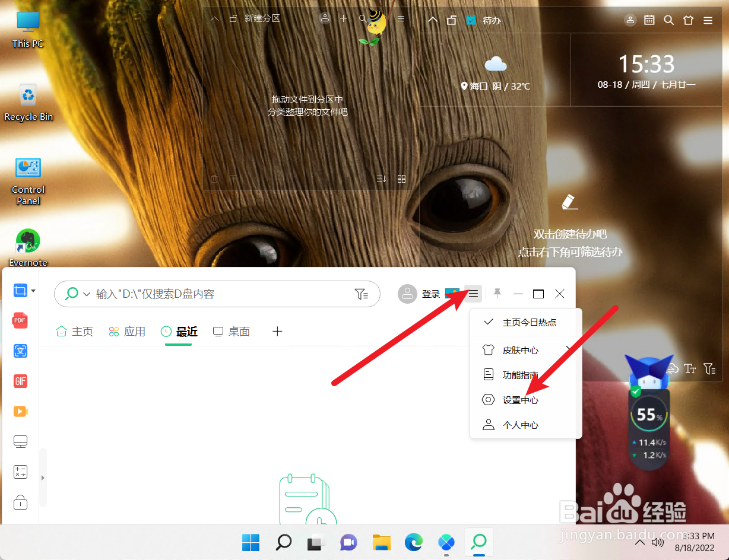Viewport: 729px width, 560px height.
Task: Toggle the 主页今日热点 menu option
Action: pyautogui.click(x=526, y=322)
